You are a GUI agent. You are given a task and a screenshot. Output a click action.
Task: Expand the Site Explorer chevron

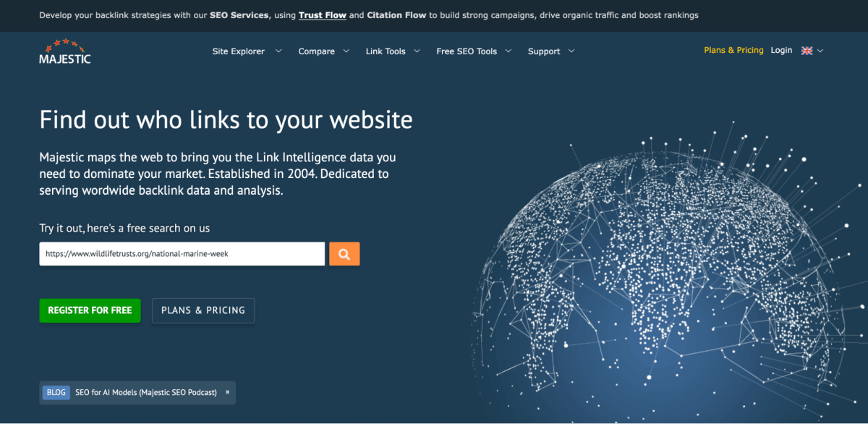pos(278,51)
